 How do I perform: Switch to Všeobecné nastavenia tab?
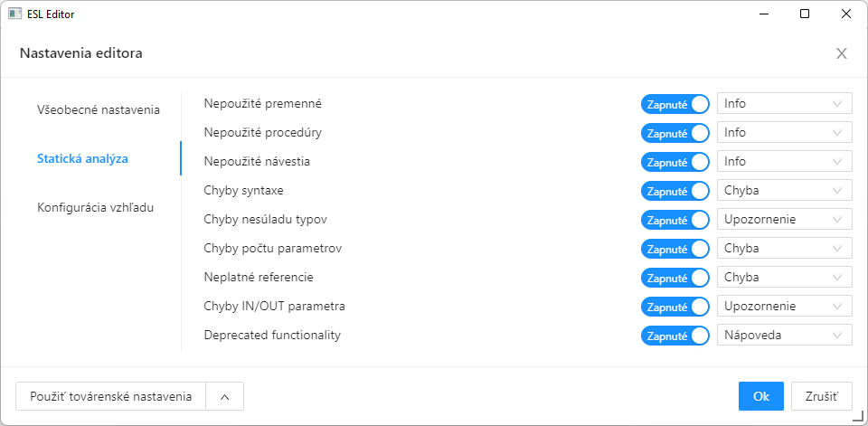tap(99, 110)
